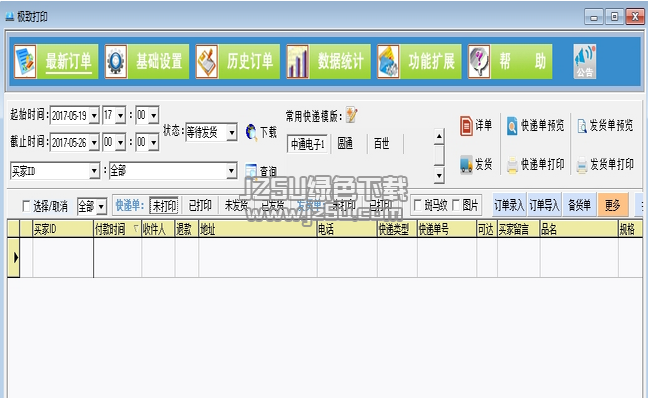Expand the wide 全部 value dropdown beside 买家ID
The width and height of the screenshot is (648, 398).
(232, 171)
